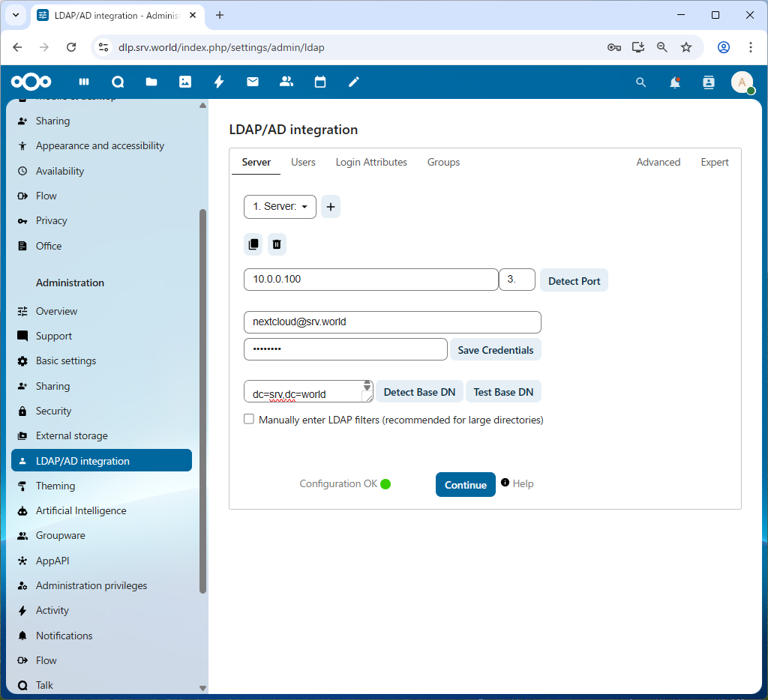
Task: Open the Mail app envelope icon
Action: point(253,82)
